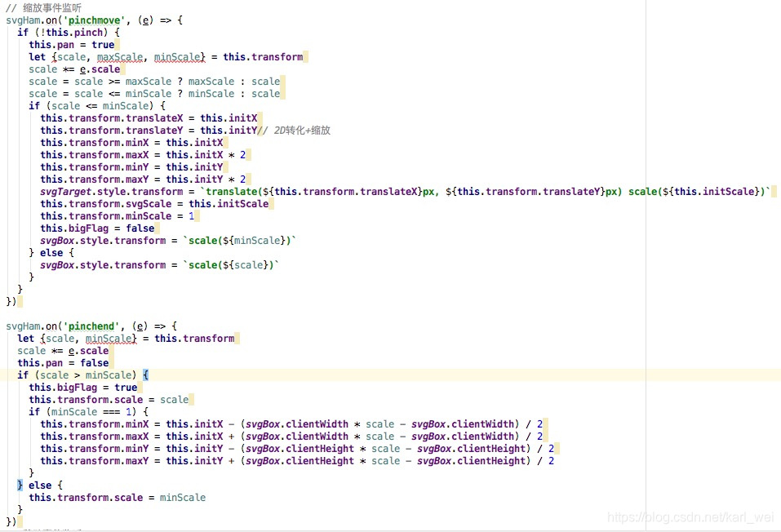This screenshot has height=532, width=781.
Task: Click the line 'svgBox.style.transform = `scale(${scale})`'
Action: click(x=160, y=265)
